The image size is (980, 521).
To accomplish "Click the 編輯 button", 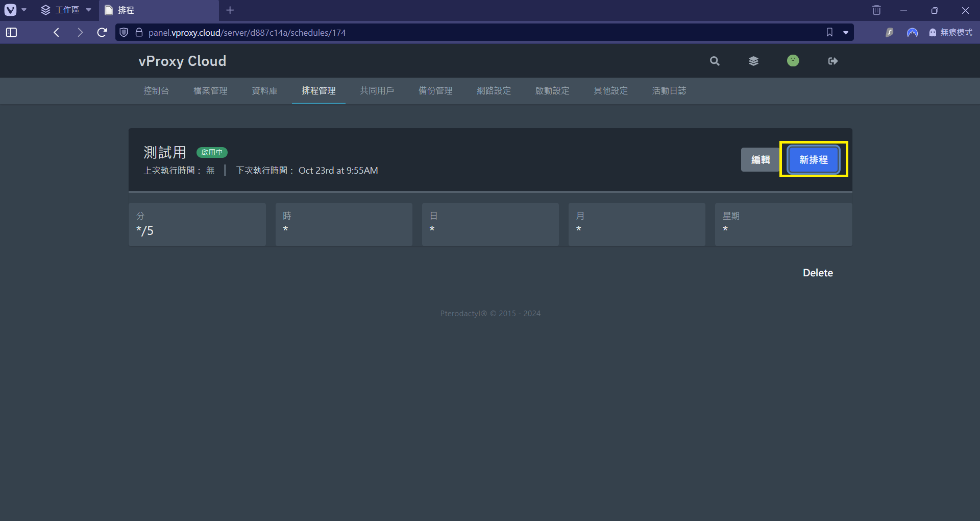I will (x=760, y=160).
